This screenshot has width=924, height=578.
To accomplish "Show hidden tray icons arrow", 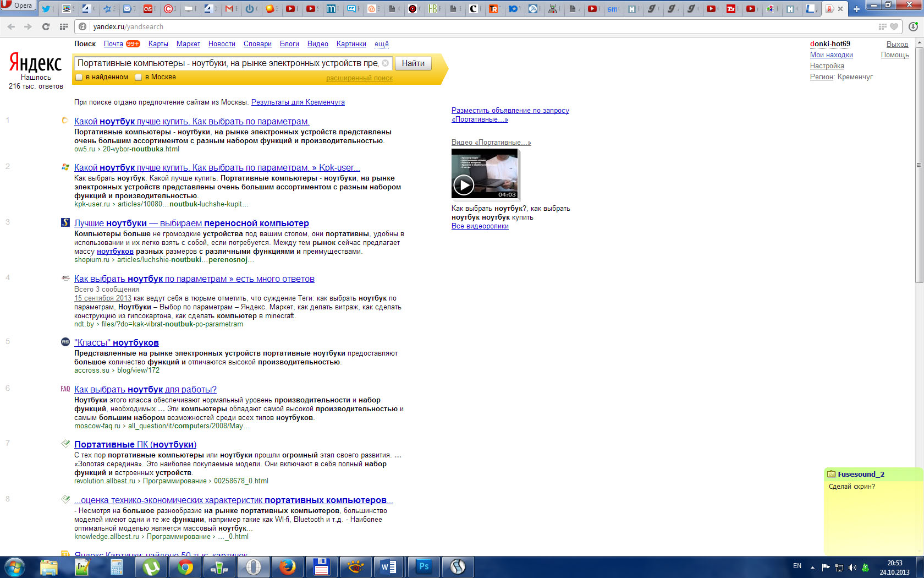I will point(812,567).
